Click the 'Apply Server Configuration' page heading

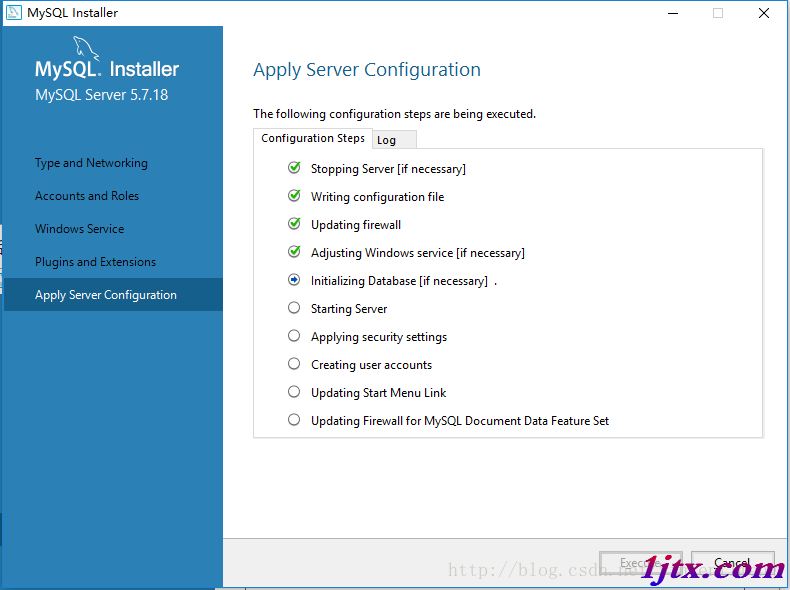(x=367, y=70)
